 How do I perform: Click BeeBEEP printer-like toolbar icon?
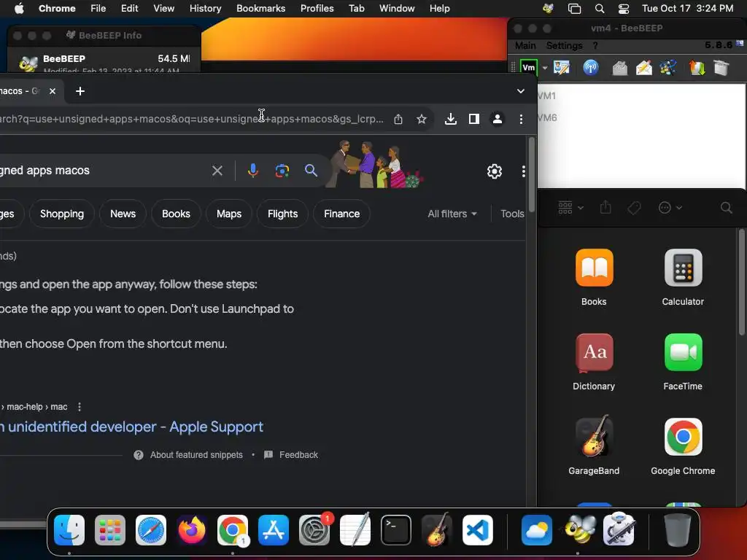619,68
